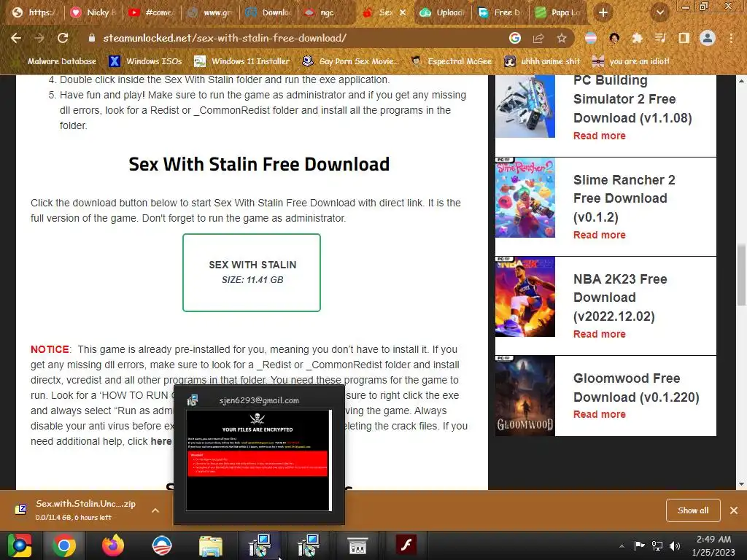747x560 pixels.
Task: Click Read more under Gloomwood
Action: [x=600, y=414]
